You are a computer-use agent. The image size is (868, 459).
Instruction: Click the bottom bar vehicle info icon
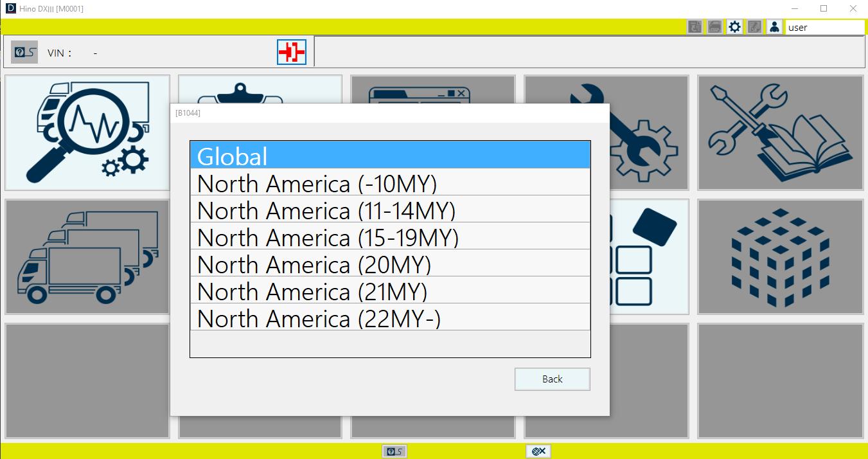[394, 451]
